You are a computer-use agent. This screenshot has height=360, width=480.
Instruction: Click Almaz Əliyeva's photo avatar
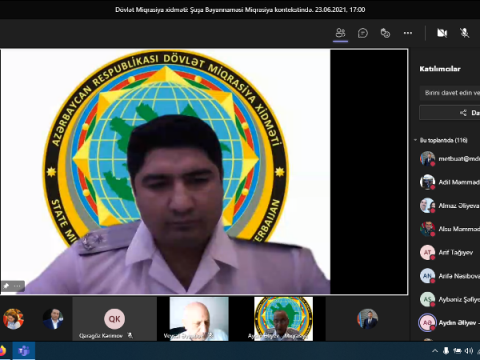point(427,206)
